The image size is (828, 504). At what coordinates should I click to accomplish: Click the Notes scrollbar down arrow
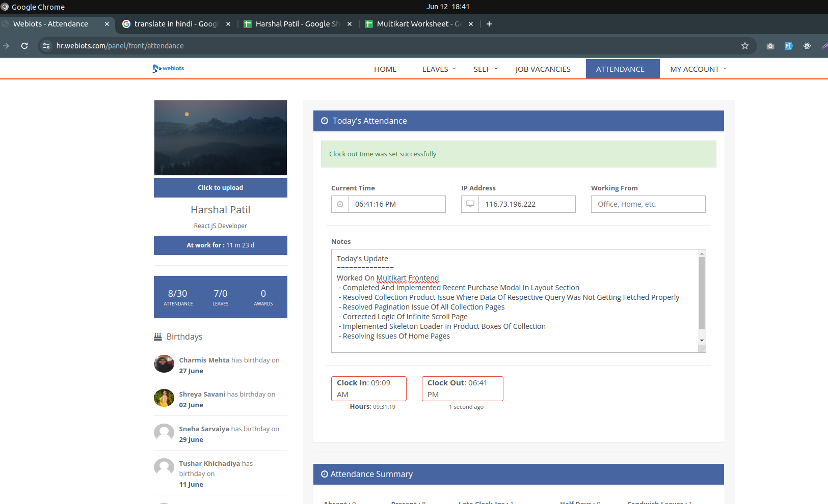pos(702,341)
